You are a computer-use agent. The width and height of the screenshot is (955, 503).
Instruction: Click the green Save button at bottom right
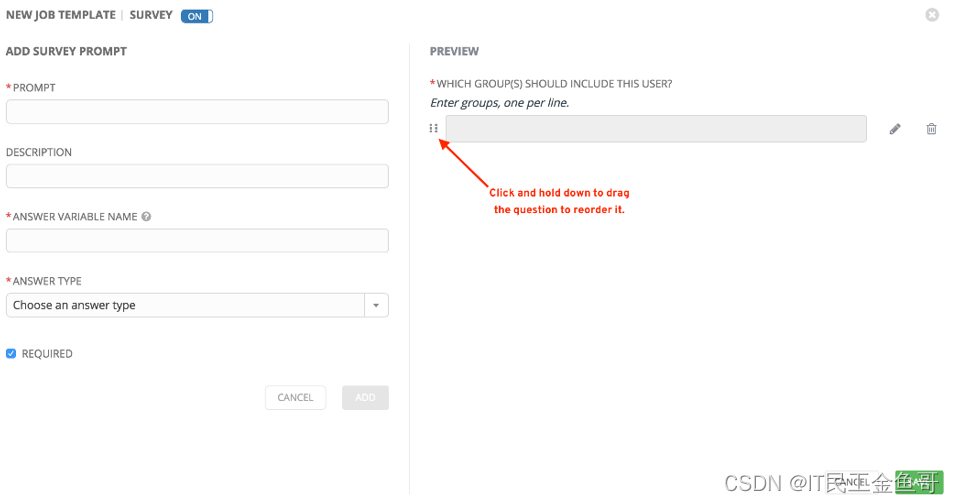click(919, 482)
